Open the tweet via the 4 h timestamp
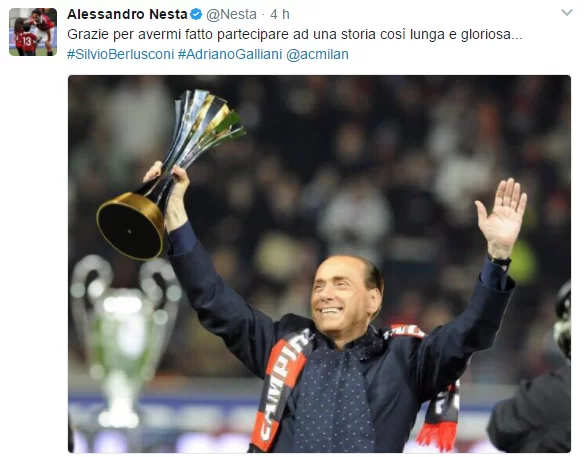Image resolution: width=584 pixels, height=457 pixels. pos(280,15)
